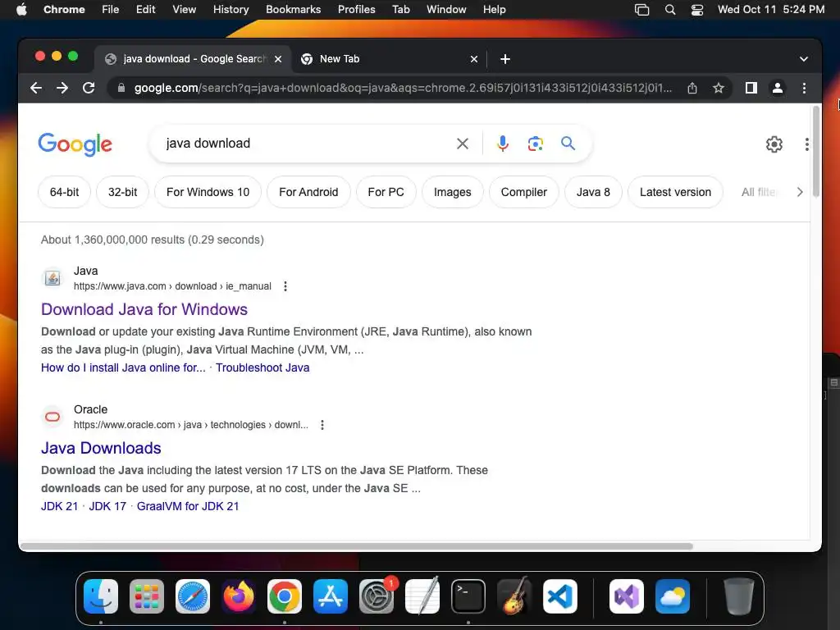Apply the Java 8 filter chip
Image resolution: width=840 pixels, height=630 pixels.
[x=593, y=192]
